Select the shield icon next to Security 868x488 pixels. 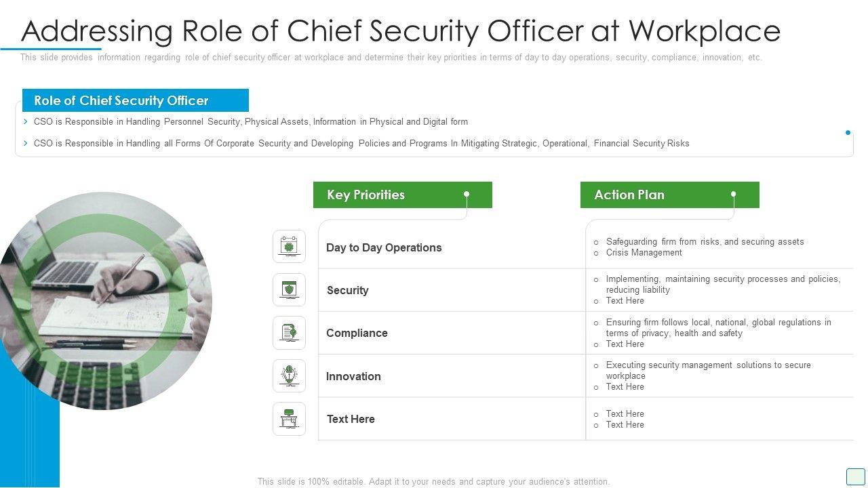click(x=290, y=290)
